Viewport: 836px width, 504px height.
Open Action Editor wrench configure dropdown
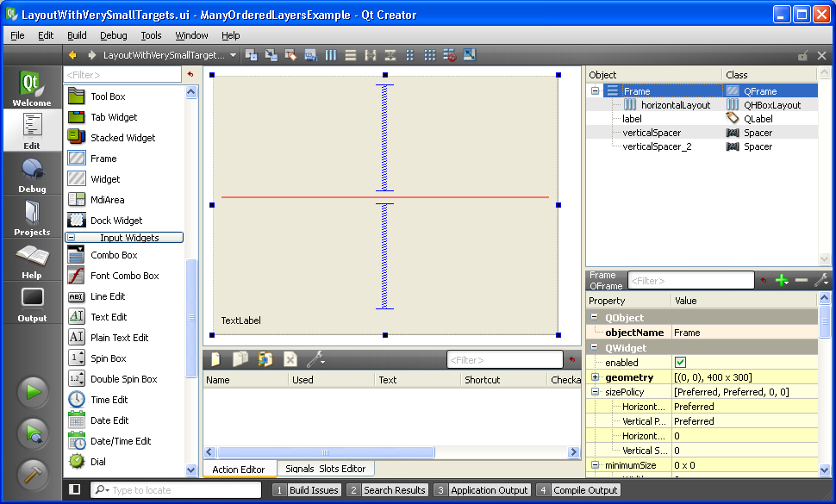point(315,359)
